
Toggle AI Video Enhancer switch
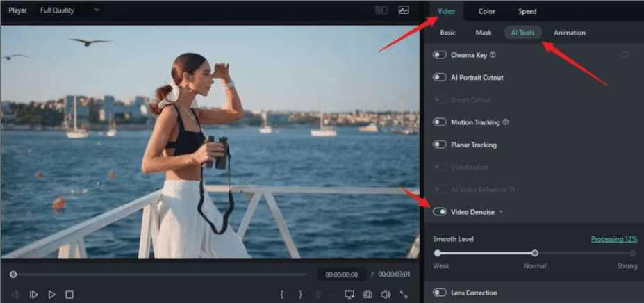tap(440, 190)
